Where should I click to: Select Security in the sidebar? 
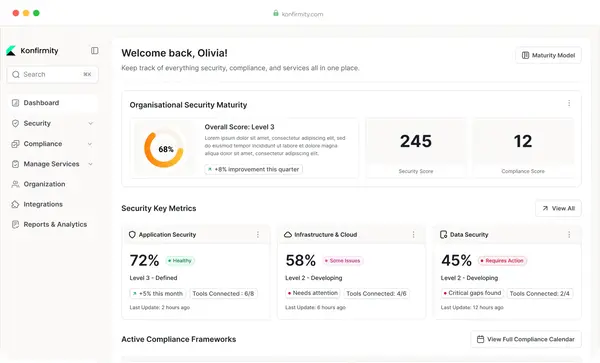click(x=52, y=123)
